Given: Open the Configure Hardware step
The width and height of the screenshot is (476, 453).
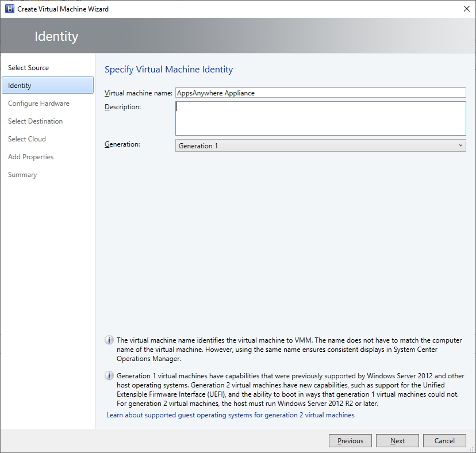Looking at the screenshot, I should (39, 103).
